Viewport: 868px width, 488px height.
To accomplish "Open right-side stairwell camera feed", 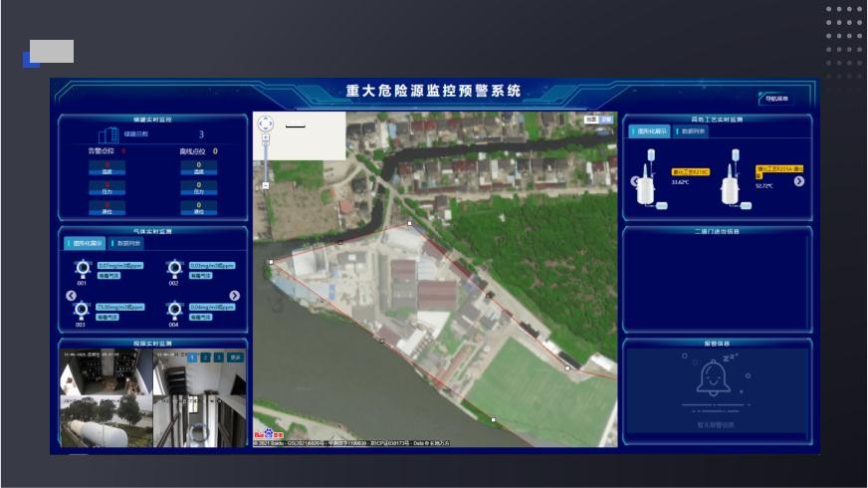I will pyautogui.click(x=199, y=398).
